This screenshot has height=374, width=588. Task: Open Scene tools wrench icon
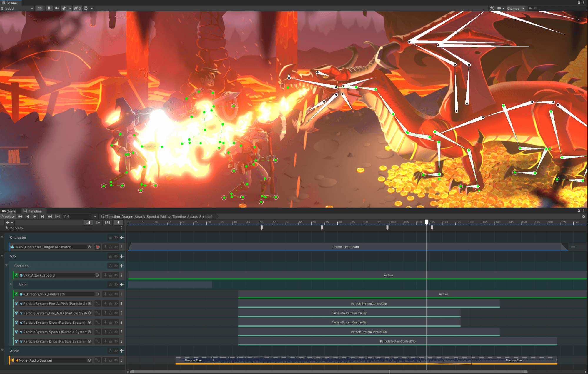[x=492, y=8]
